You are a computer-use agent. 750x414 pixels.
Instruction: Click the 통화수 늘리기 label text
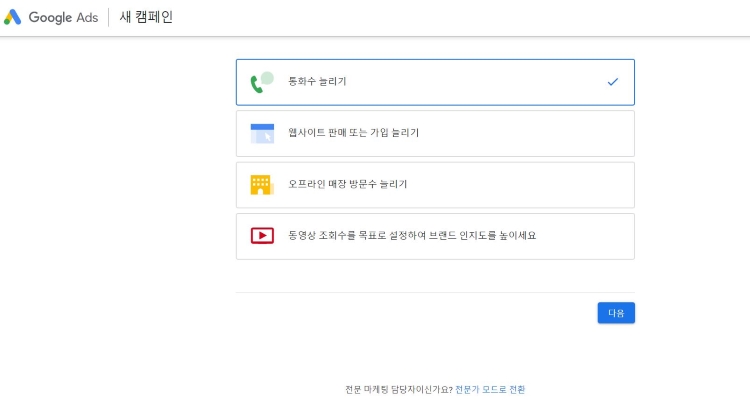click(x=317, y=81)
